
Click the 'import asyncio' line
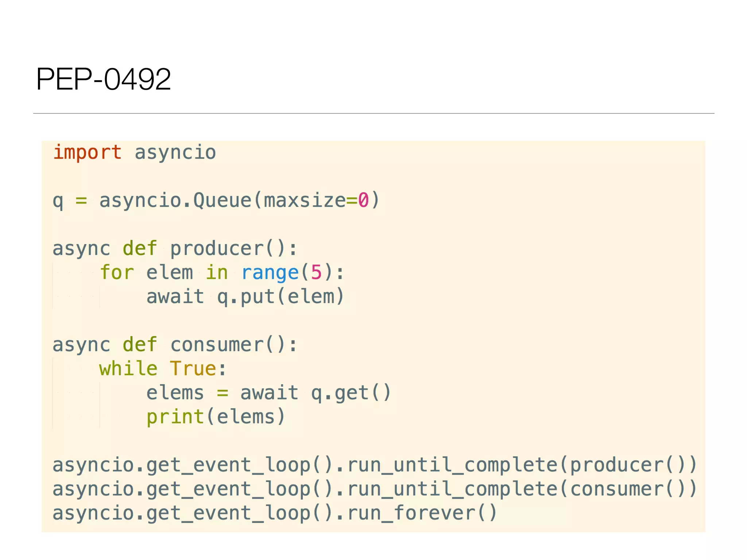click(135, 152)
